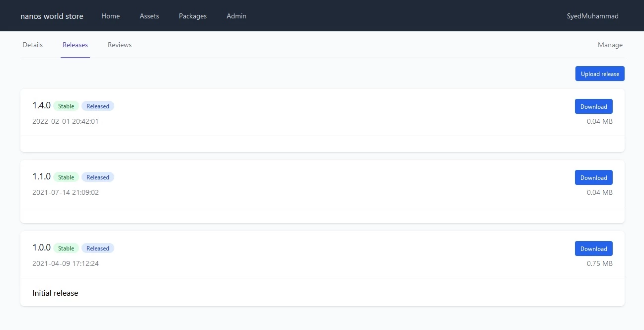
Task: Download release 1.1.0
Action: 594,177
